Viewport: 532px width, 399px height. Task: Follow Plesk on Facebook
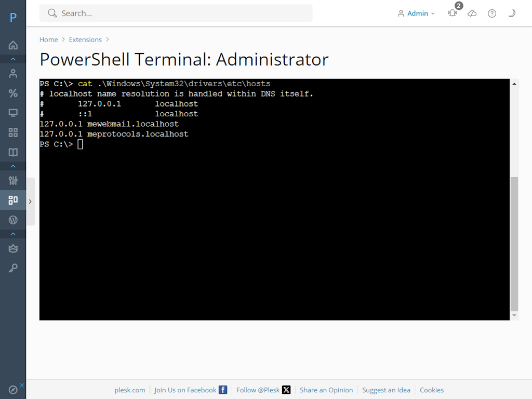184,390
